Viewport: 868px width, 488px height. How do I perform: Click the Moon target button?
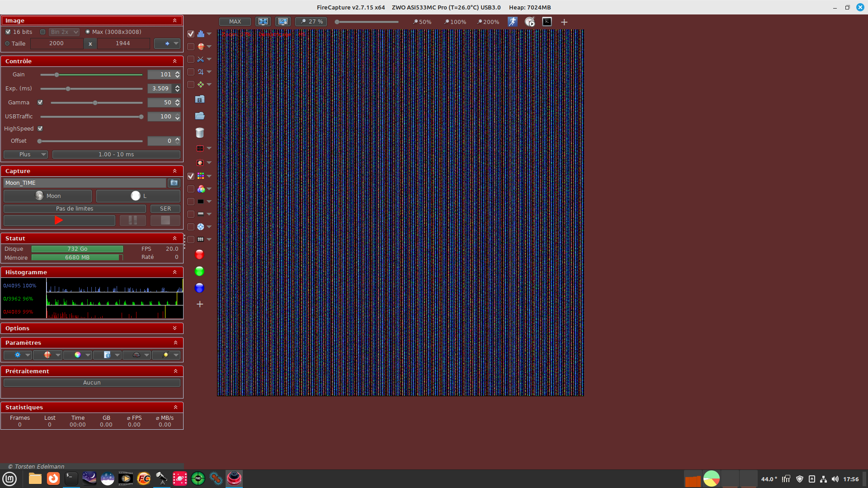click(48, 196)
